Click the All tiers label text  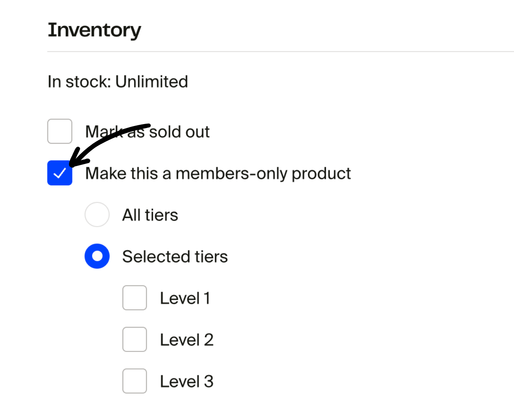point(150,215)
